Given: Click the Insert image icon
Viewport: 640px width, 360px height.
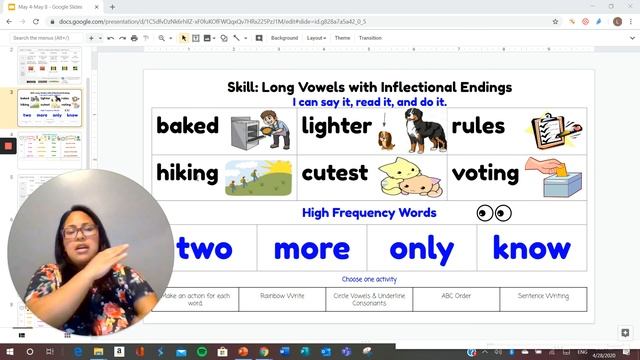Looking at the screenshot, I should pos(207,38).
